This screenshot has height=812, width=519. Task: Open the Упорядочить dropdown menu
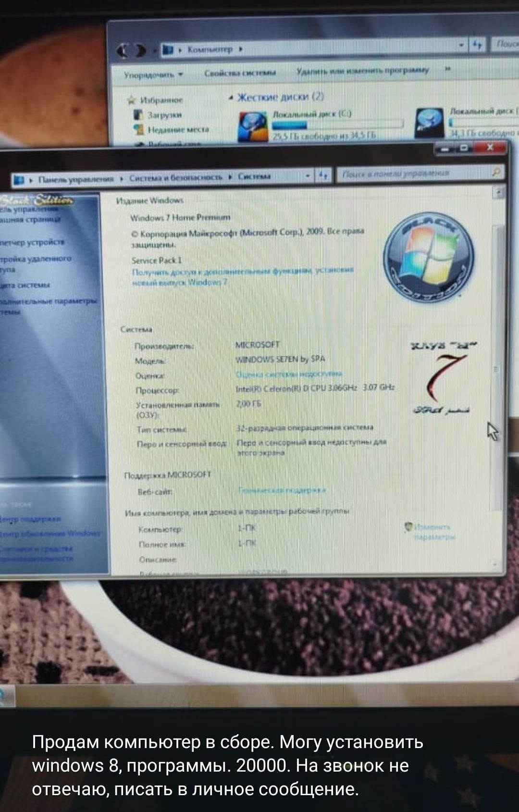[x=154, y=75]
